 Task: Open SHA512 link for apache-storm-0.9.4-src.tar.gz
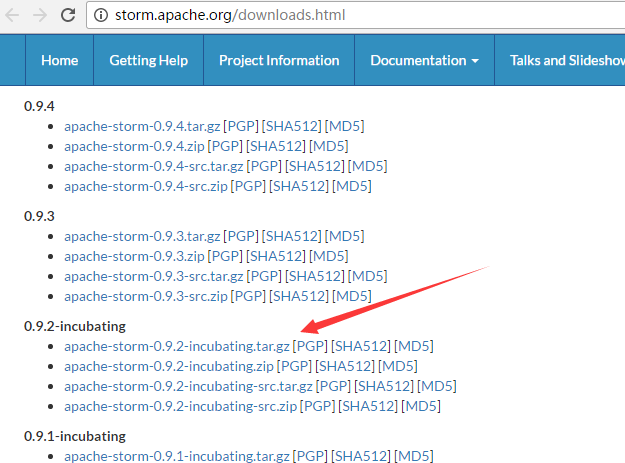[x=314, y=166]
